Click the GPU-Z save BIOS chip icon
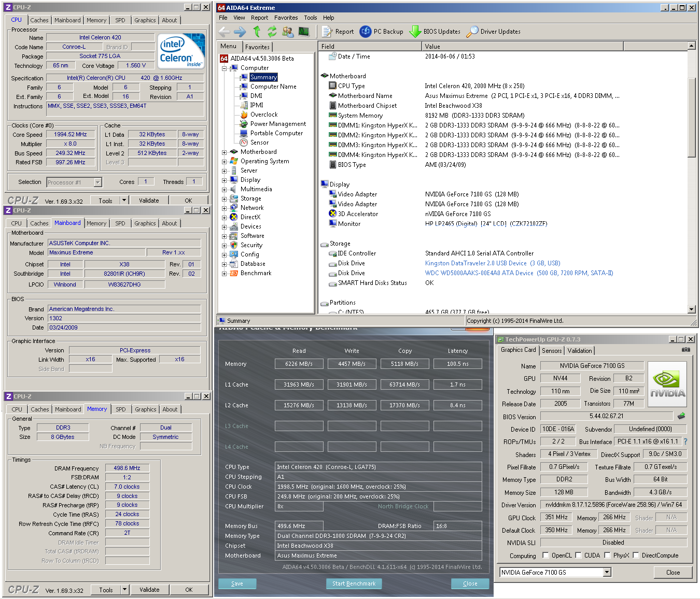The width and height of the screenshot is (700, 599). (x=681, y=416)
